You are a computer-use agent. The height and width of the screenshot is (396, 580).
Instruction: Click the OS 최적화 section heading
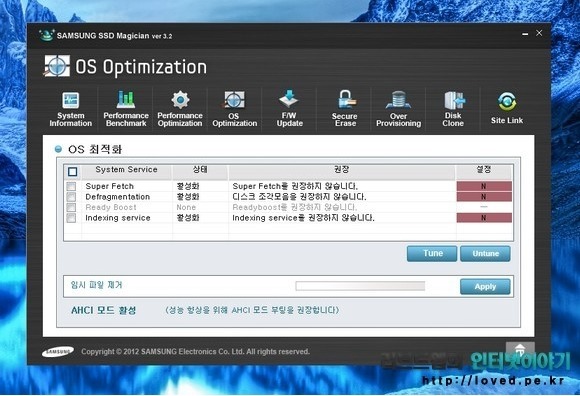coord(95,149)
